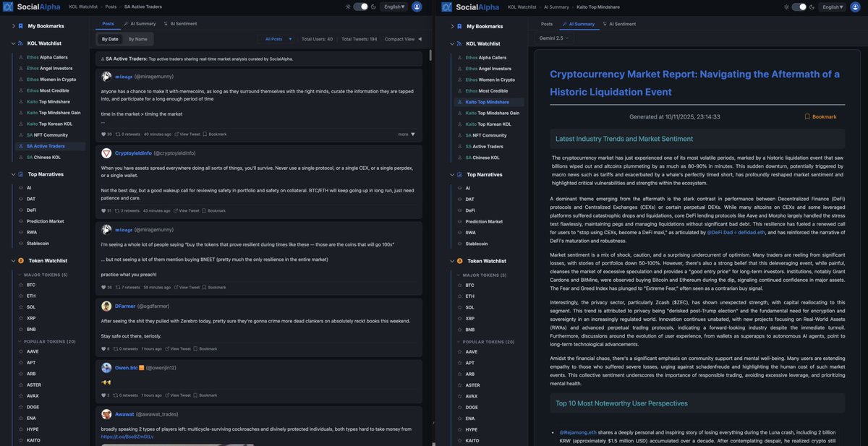Switch to AI Sentiment tab in right window
868x446 pixels.
tap(619, 24)
